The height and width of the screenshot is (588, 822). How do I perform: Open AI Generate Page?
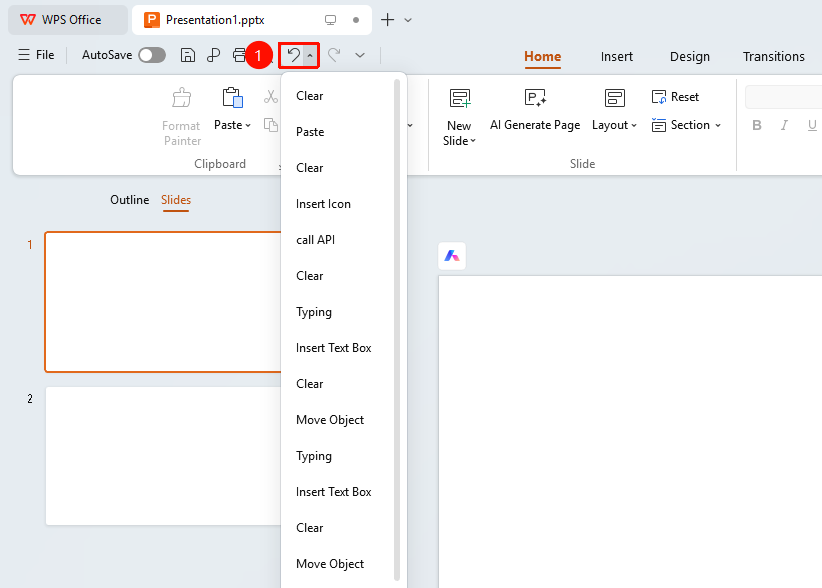click(x=535, y=110)
